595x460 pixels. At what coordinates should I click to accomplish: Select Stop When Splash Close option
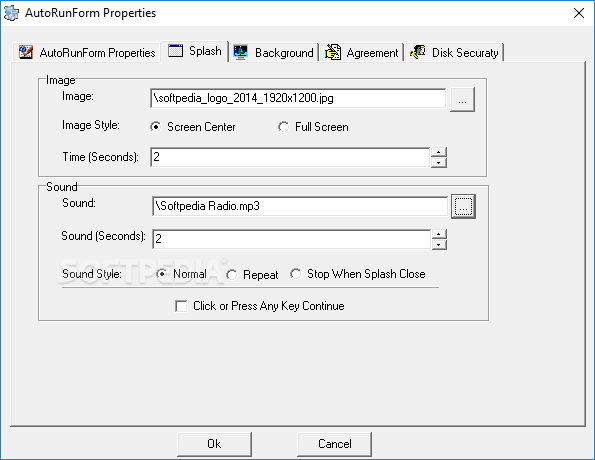(x=357, y=274)
